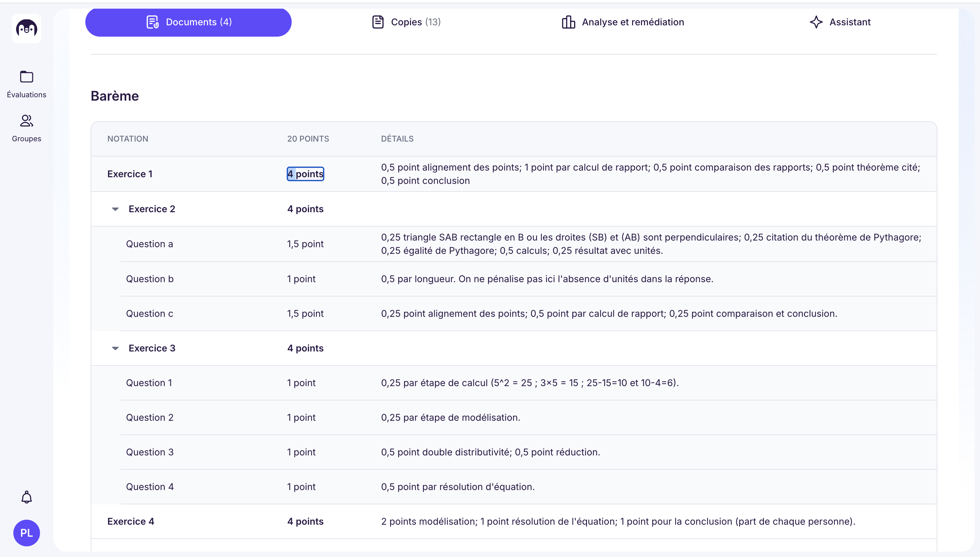This screenshot has height=557, width=980.
Task: Switch to Analyse et remédiation tab
Action: [x=623, y=22]
